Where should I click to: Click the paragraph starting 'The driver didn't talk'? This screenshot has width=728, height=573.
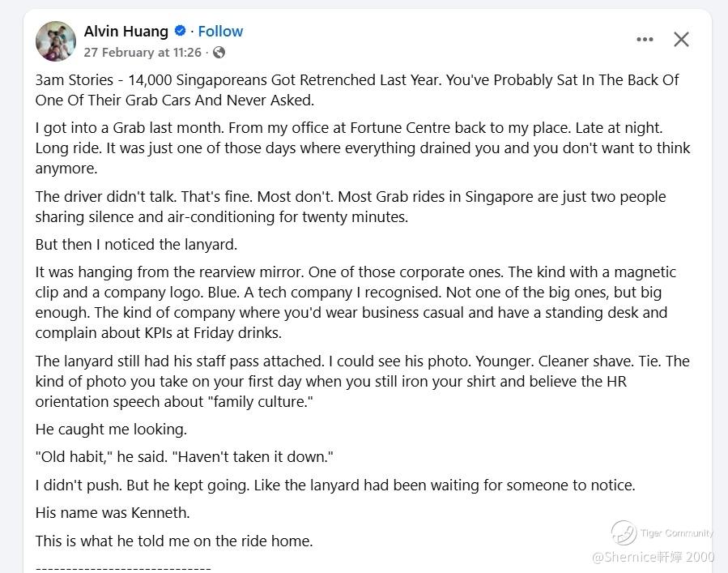click(x=351, y=207)
